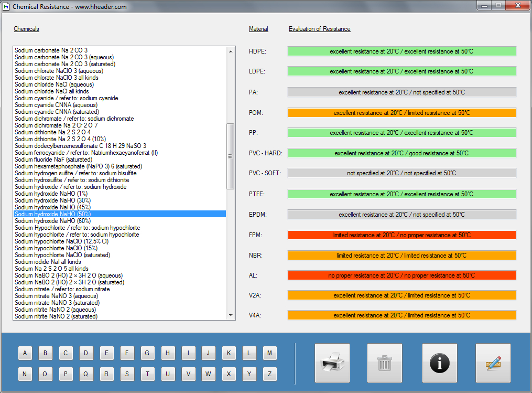The width and height of the screenshot is (532, 393).
Task: Show chemicals under letter M
Action: [x=270, y=353]
